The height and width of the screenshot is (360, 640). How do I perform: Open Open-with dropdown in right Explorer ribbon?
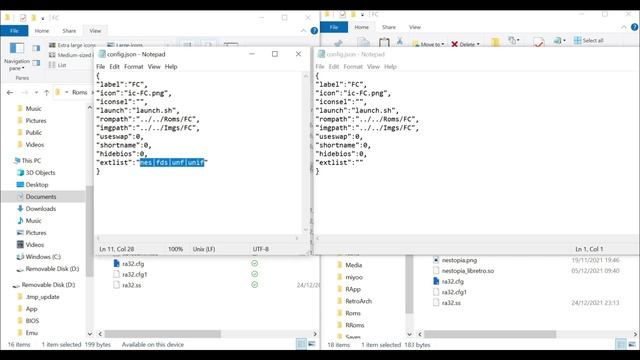pos(564,40)
